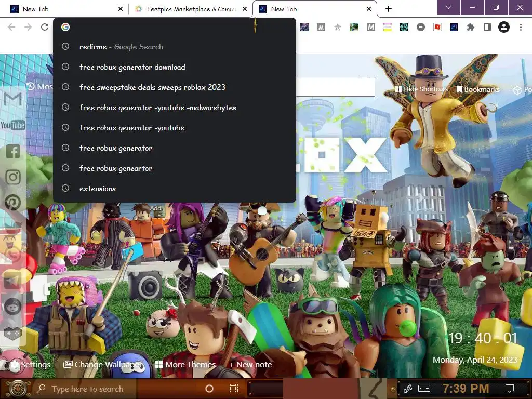Click the browser forward arrow

tap(28, 27)
